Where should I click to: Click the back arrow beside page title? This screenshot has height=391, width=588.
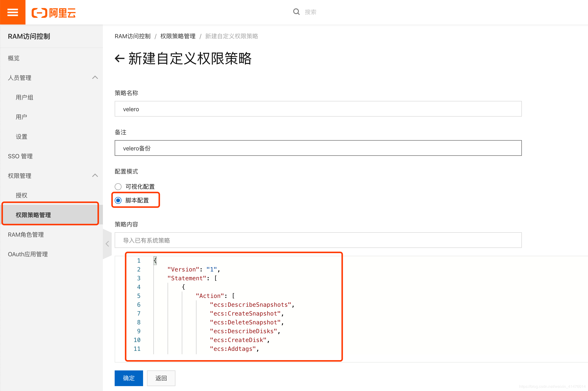[120, 59]
